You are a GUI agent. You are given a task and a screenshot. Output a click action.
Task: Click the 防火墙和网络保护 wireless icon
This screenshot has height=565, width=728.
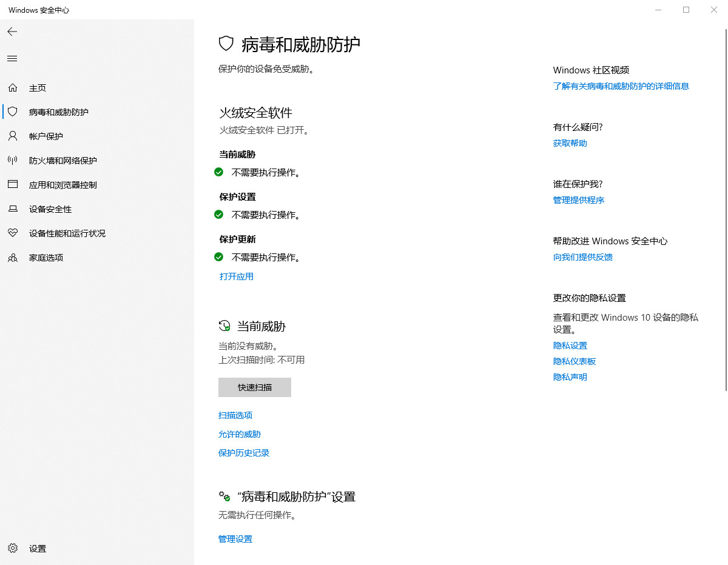(12, 160)
